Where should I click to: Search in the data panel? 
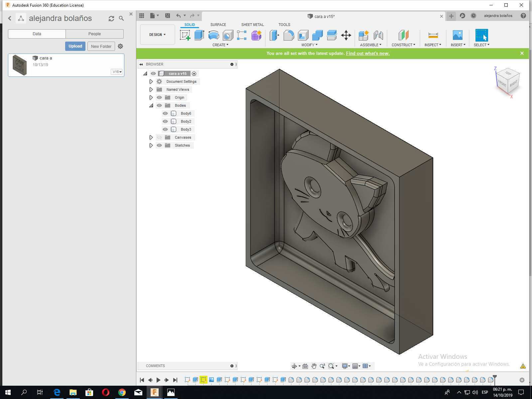pyautogui.click(x=121, y=19)
